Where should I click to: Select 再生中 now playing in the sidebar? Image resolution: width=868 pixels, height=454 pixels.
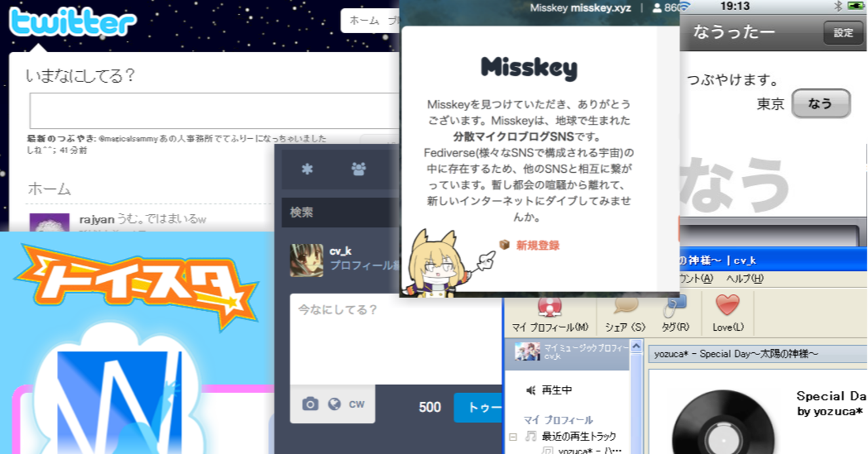point(557,390)
